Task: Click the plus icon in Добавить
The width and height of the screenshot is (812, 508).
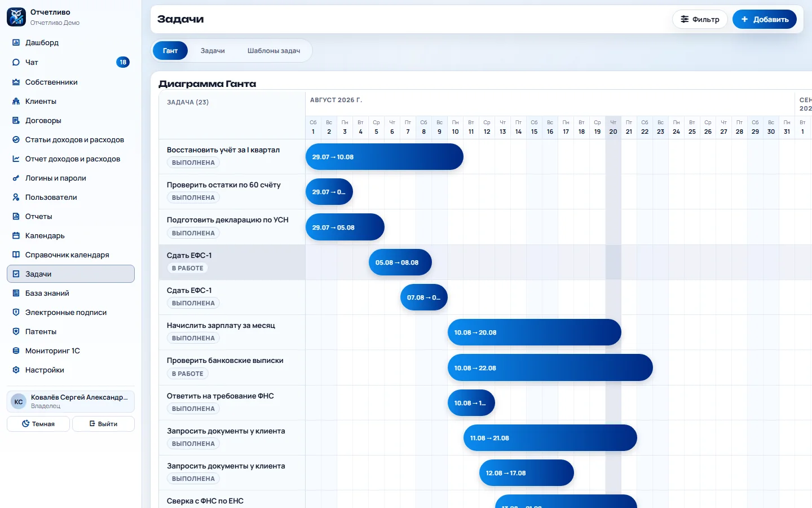Action: pos(744,19)
